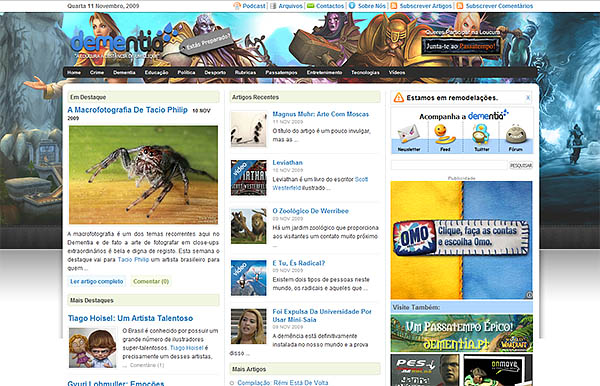Image resolution: width=600 pixels, height=386 pixels.
Task: Click the Ler artigo completo button
Action: 96,282
